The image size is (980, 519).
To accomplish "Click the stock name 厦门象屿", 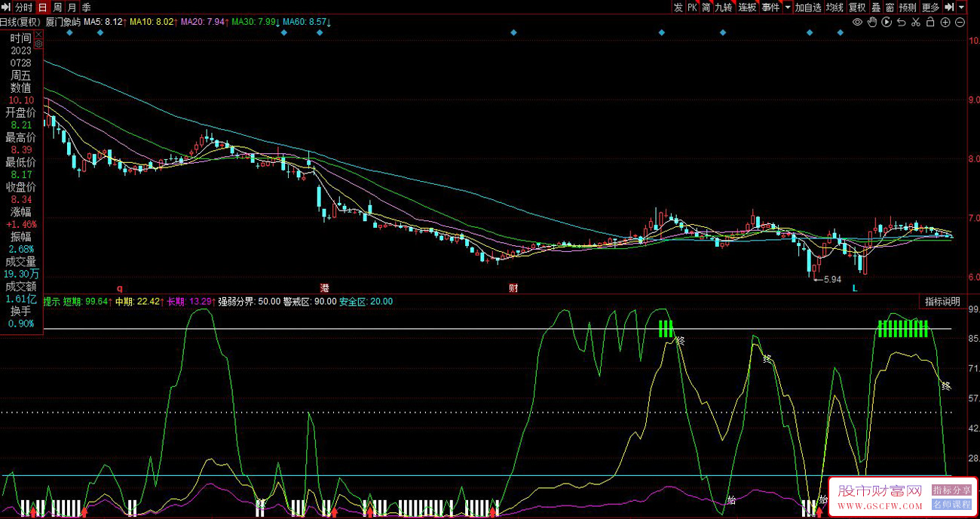I will point(63,22).
